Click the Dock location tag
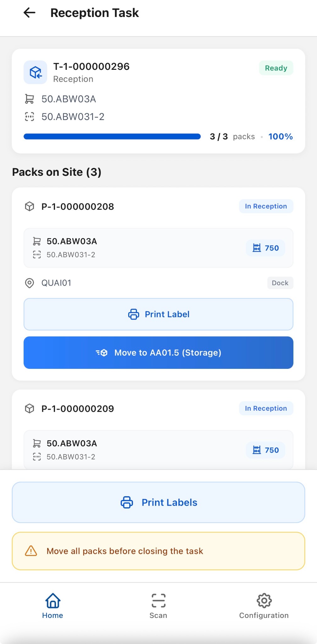The width and height of the screenshot is (317, 644). [x=280, y=283]
